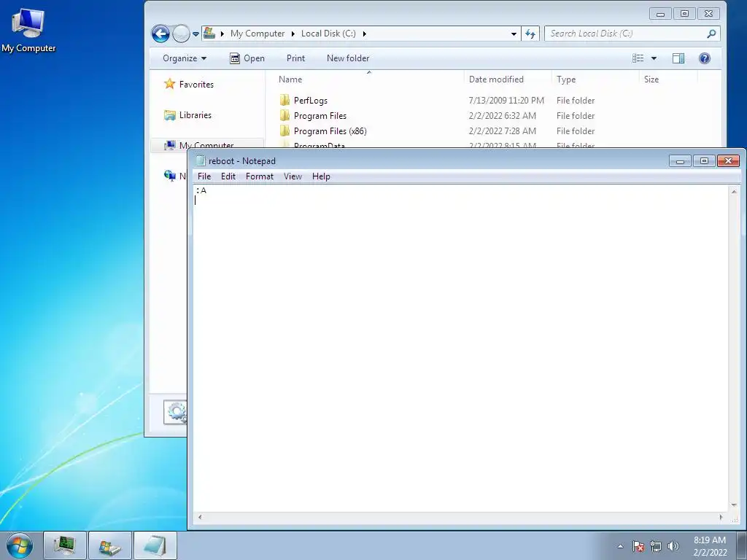Open Notepad View menu
The image size is (747, 560).
tap(293, 176)
